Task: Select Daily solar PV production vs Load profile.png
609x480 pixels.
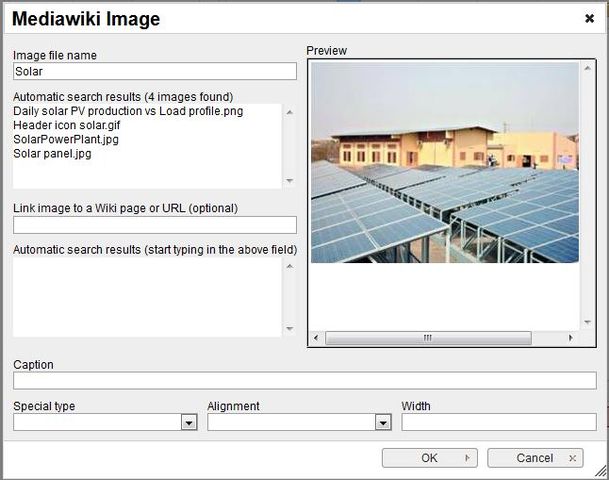Action: pos(128,111)
